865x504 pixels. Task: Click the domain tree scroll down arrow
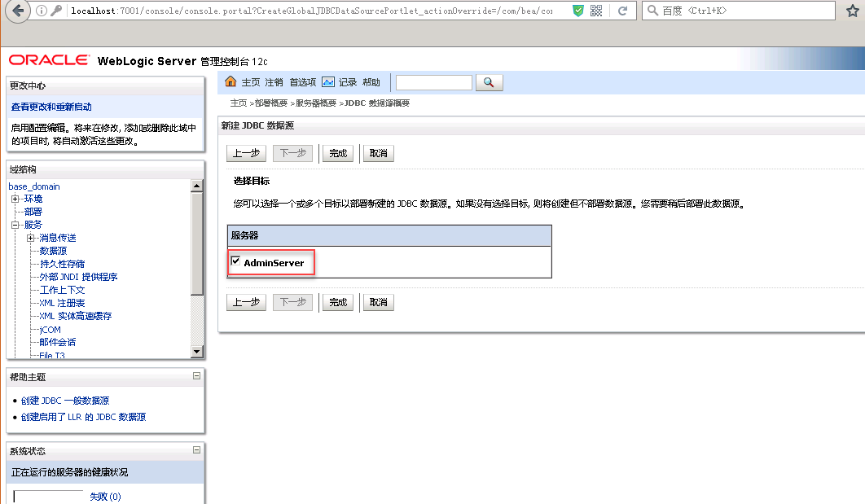(197, 351)
